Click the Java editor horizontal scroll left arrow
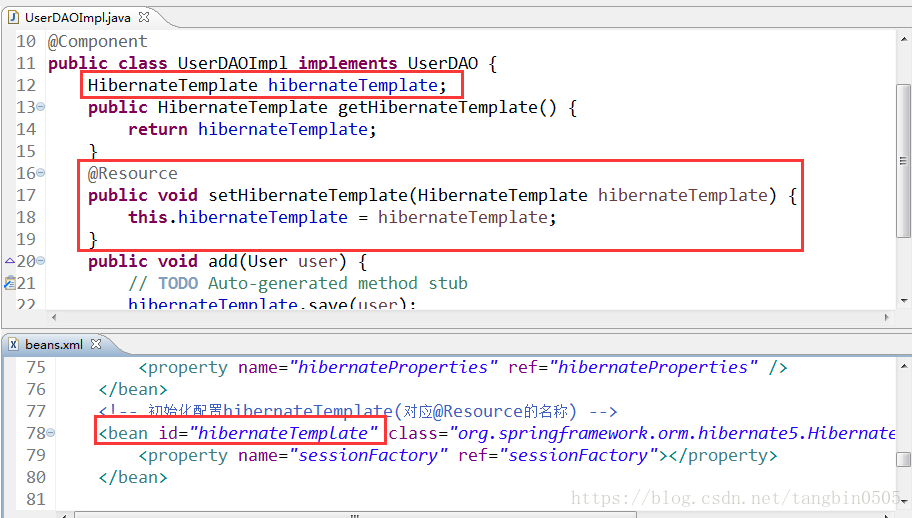 [54, 317]
